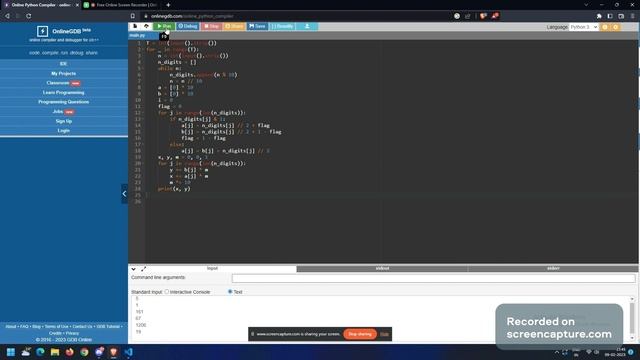Click the upload file icon
640x360 pixels.
pos(146,26)
